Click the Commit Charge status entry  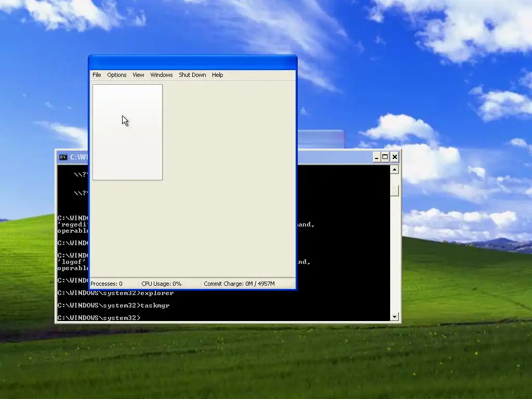point(239,284)
